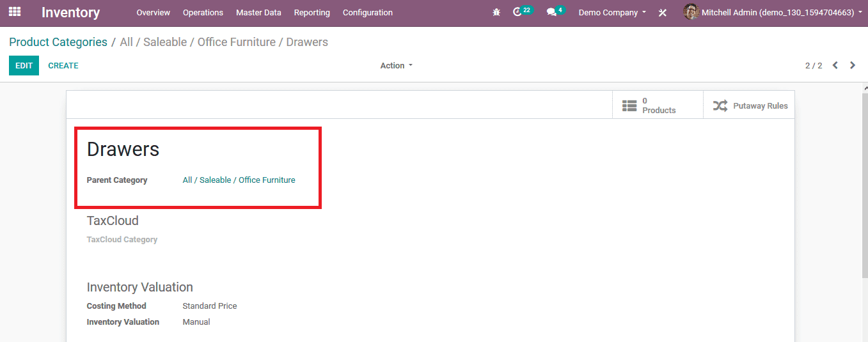This screenshot has height=342, width=868.
Task: Open parent category All / Saleable / Office Furniture link
Action: 239,180
